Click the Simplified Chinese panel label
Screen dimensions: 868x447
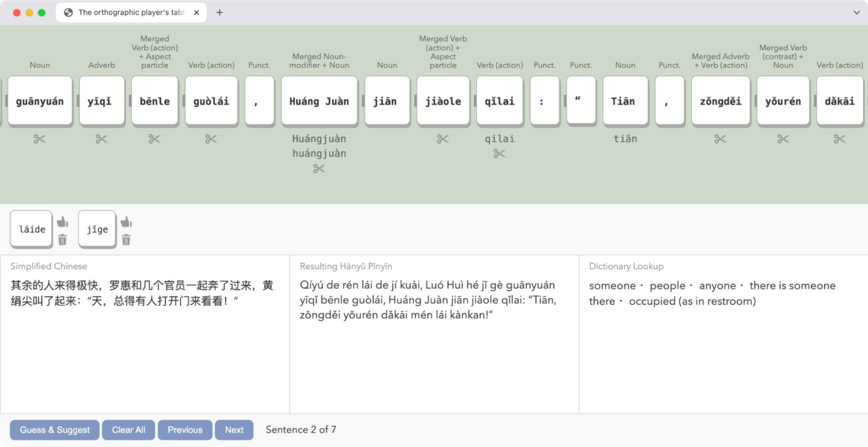[x=48, y=266]
